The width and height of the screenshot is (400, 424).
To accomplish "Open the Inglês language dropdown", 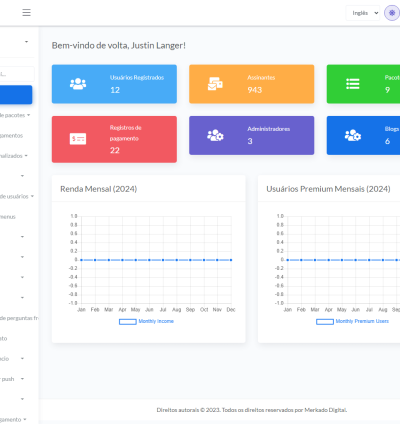I will [363, 13].
